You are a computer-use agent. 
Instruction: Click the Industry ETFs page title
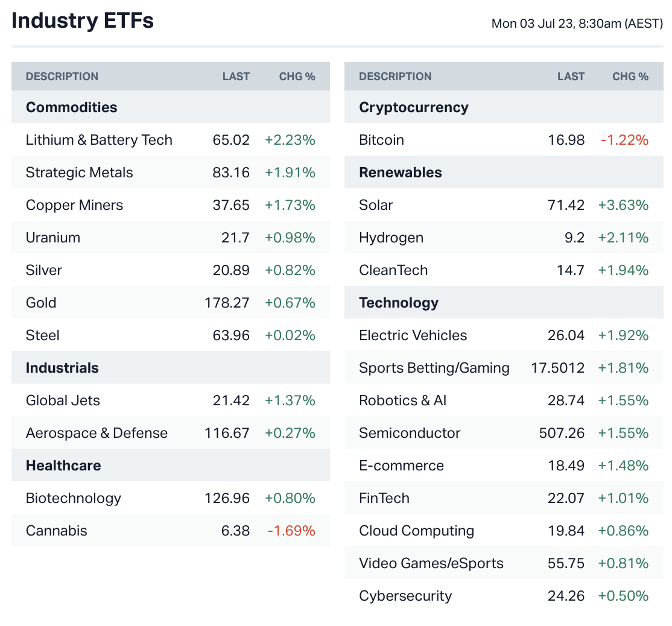click(x=83, y=21)
